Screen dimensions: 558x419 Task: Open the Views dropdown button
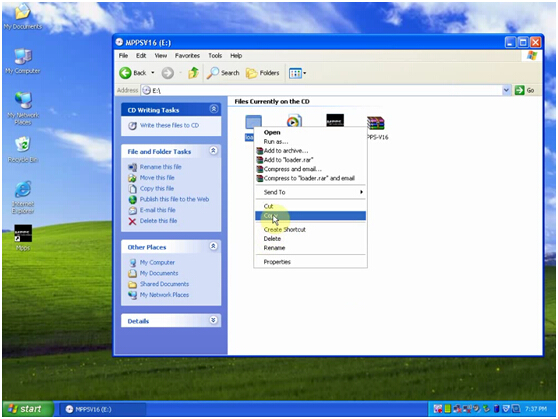[x=297, y=73]
